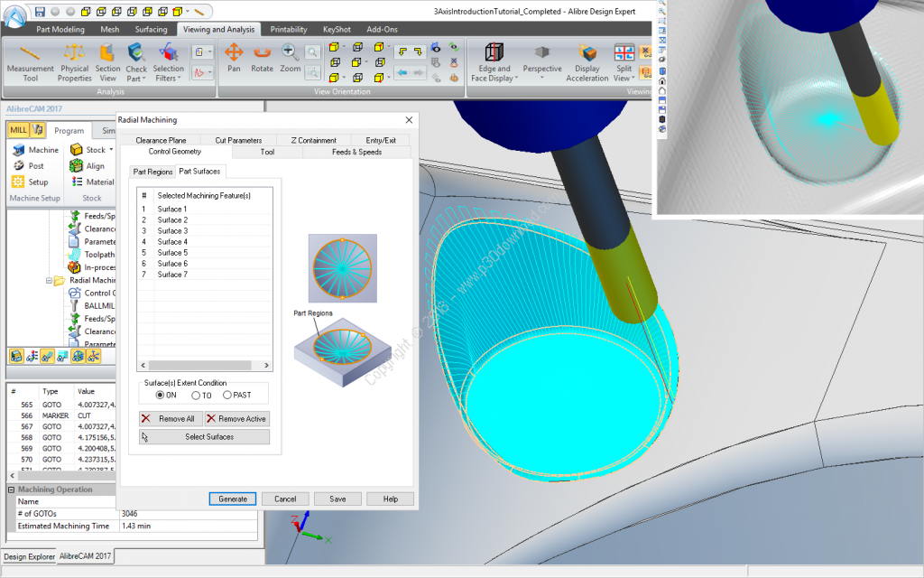Screen dimensions: 924x578
Task: Click the Post icon
Action: click(x=19, y=166)
